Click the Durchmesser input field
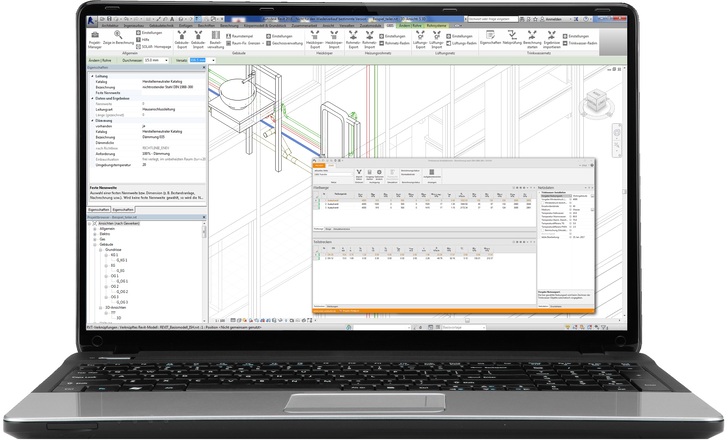Screen dimensions: 728x448 coord(155,59)
